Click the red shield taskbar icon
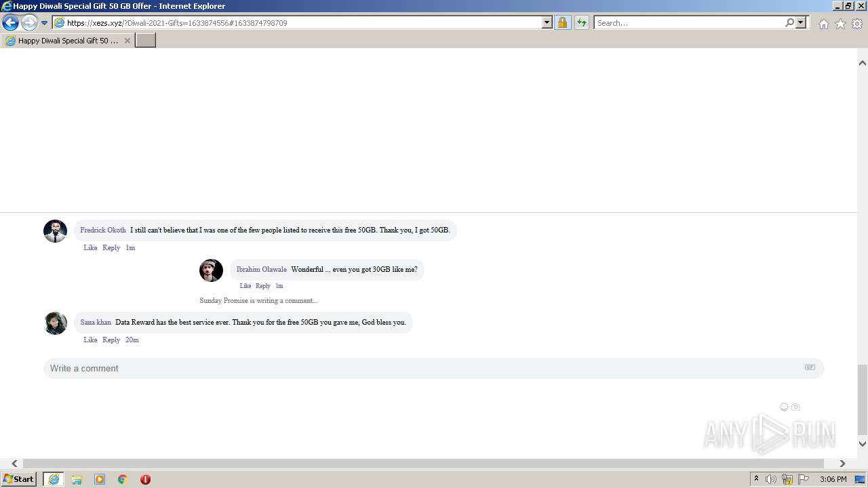Image resolution: width=868 pixels, height=488 pixels. tap(145, 479)
